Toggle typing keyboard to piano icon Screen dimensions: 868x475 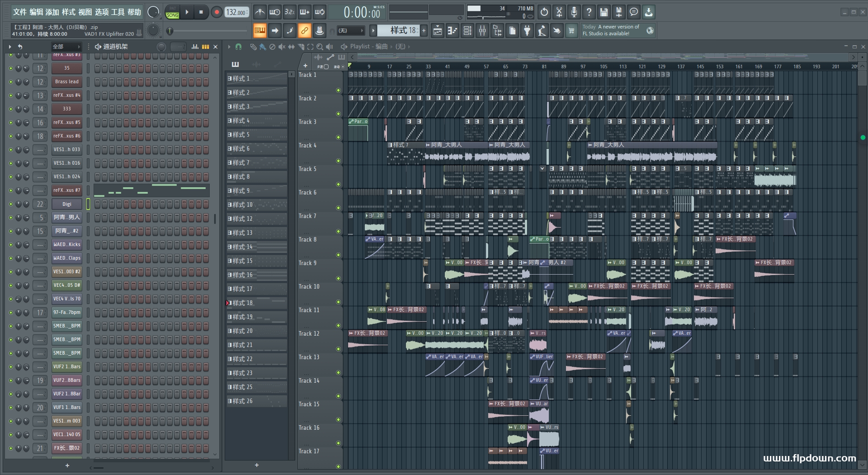(259, 31)
